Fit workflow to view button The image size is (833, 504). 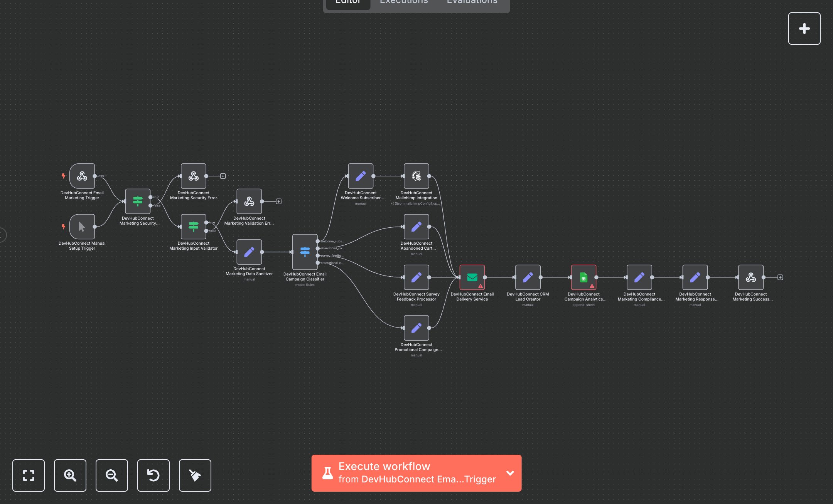pos(29,475)
